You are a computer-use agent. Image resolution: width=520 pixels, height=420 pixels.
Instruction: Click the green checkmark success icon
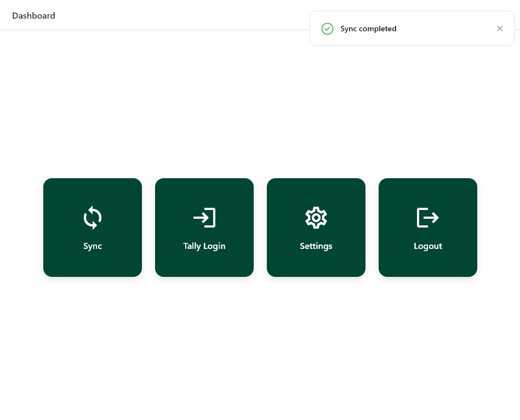(x=327, y=29)
